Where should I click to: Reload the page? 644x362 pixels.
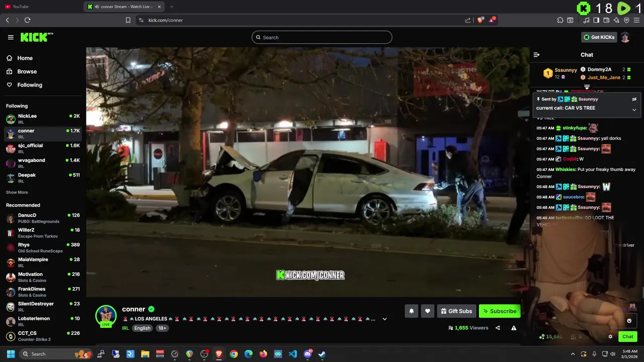[x=27, y=20]
